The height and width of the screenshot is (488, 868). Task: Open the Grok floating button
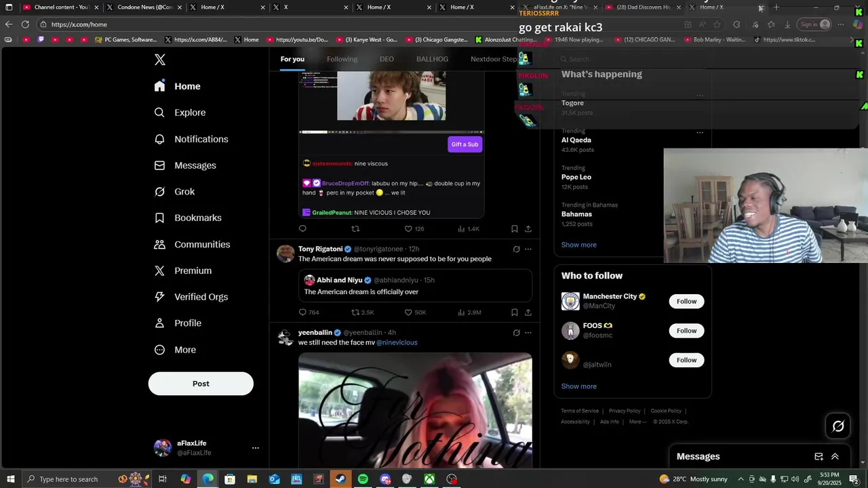click(x=838, y=426)
